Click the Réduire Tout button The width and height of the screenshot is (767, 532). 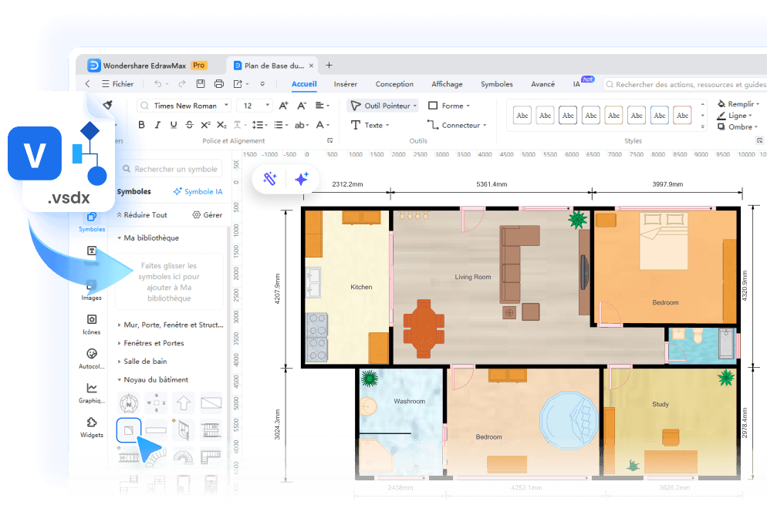[141, 215]
